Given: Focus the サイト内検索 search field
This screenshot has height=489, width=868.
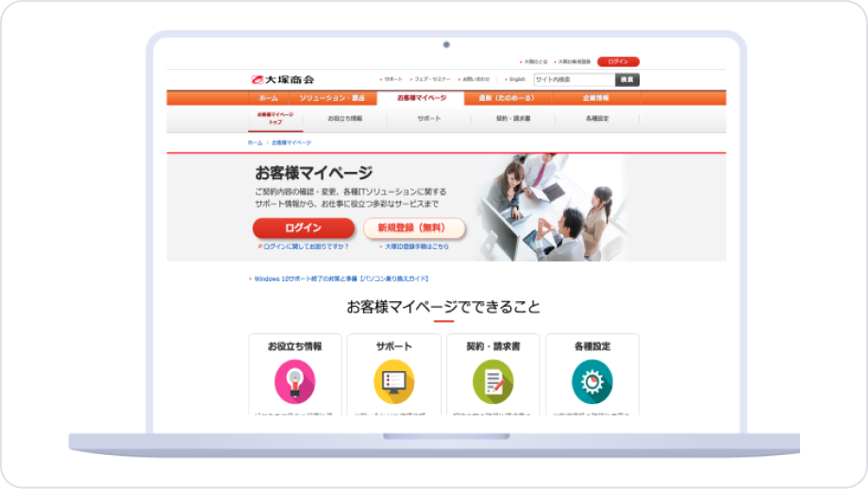Looking at the screenshot, I should click(x=574, y=79).
